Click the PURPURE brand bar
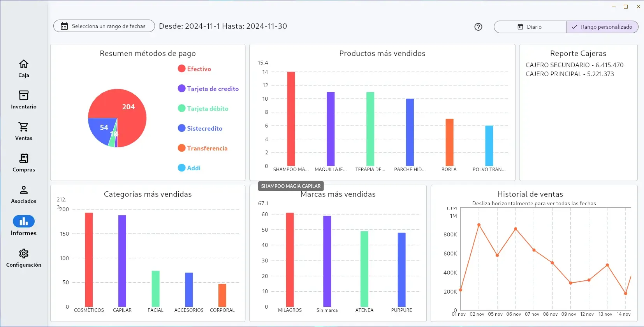644x327 pixels. point(401,270)
